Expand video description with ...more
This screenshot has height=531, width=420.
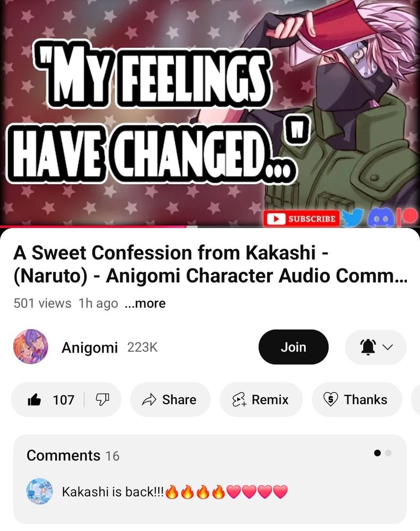(145, 303)
